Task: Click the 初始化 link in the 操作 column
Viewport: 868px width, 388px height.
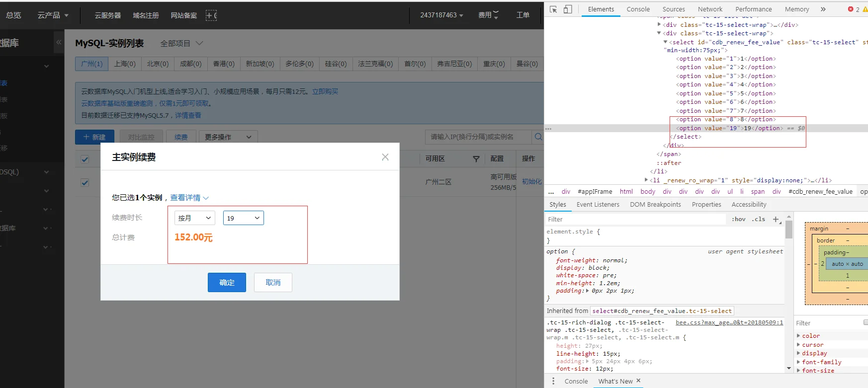Action: pyautogui.click(x=531, y=182)
